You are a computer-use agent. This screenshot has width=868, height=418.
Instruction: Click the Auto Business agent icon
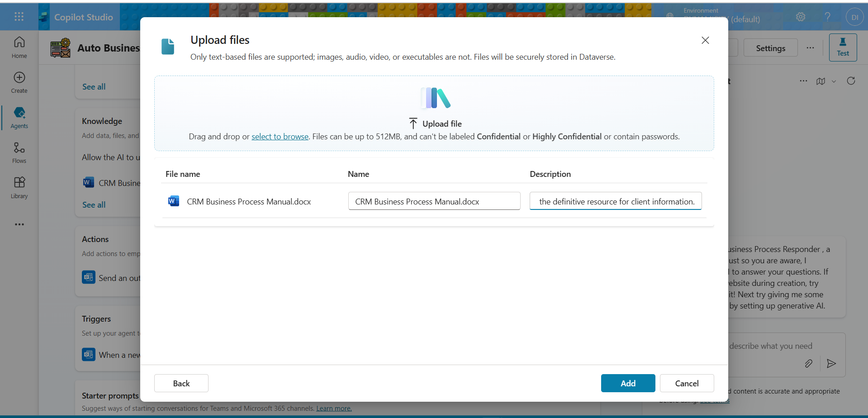(x=60, y=48)
